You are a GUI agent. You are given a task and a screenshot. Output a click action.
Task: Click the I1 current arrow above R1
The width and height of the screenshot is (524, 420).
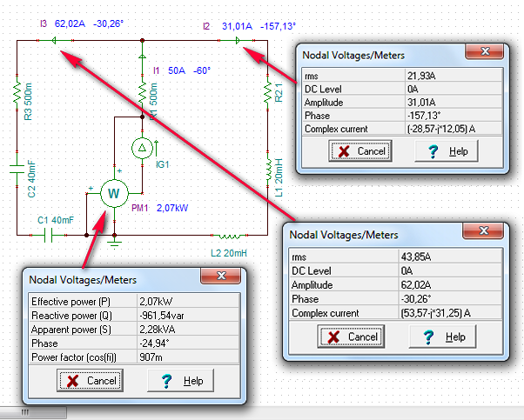(142, 59)
